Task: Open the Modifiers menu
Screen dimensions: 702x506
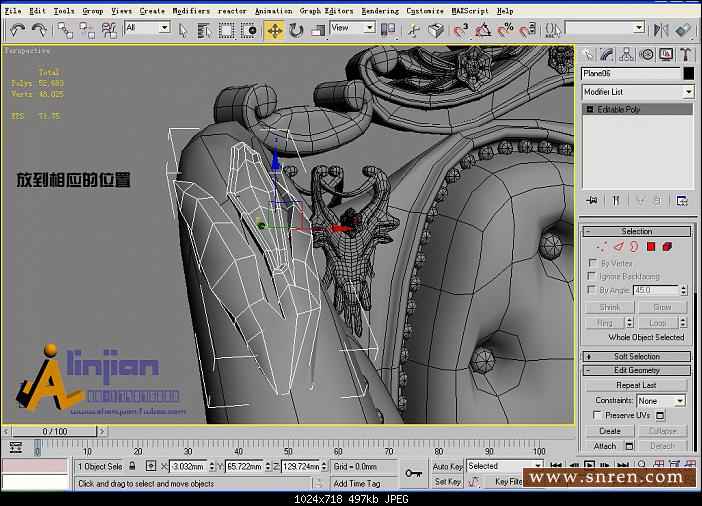Action: [x=190, y=11]
